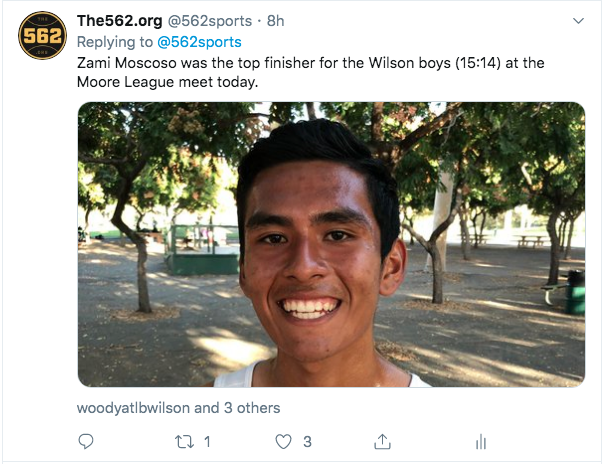The image size is (605, 464).
Task: Expand the tweet options chevron menu
Action: pos(578,21)
